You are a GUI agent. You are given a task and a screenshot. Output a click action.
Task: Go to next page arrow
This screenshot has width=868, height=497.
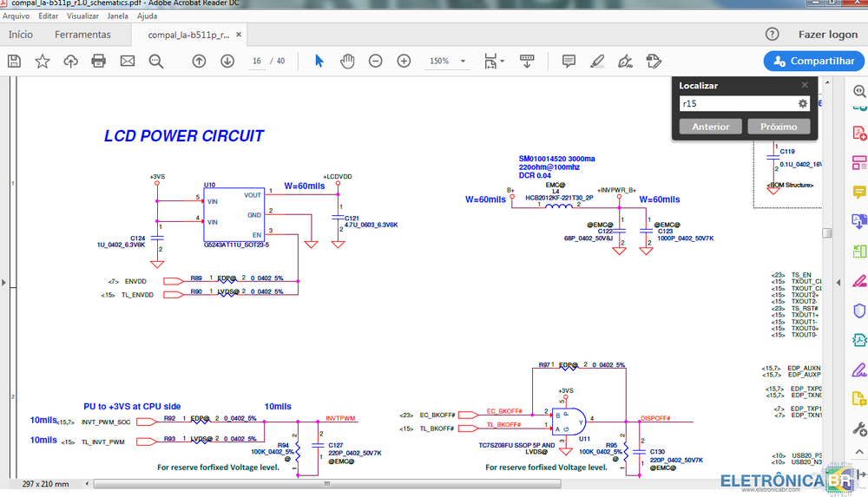click(x=227, y=62)
